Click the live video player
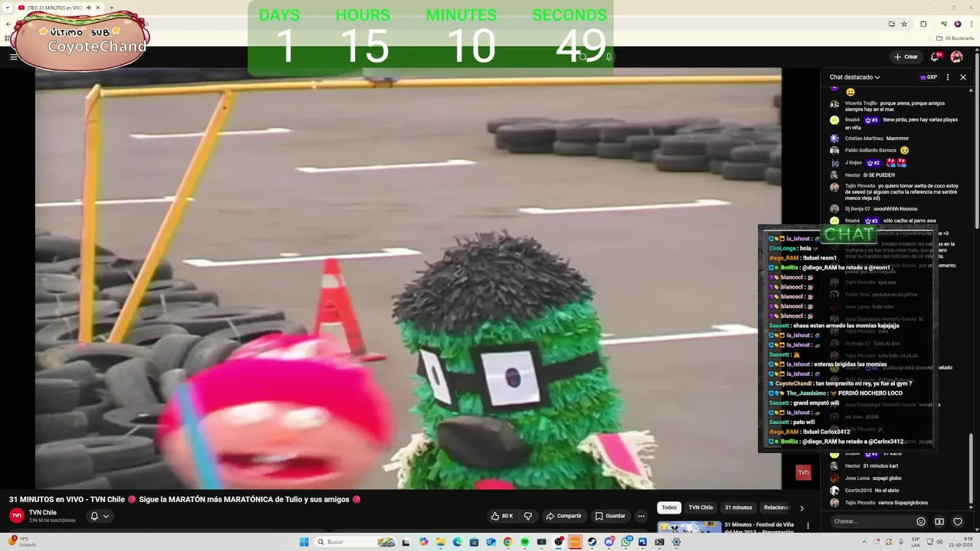Image resolution: width=980 pixels, height=551 pixels. pyautogui.click(x=408, y=279)
